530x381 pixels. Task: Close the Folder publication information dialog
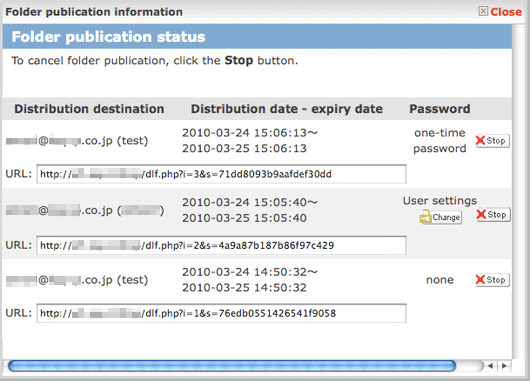point(500,12)
